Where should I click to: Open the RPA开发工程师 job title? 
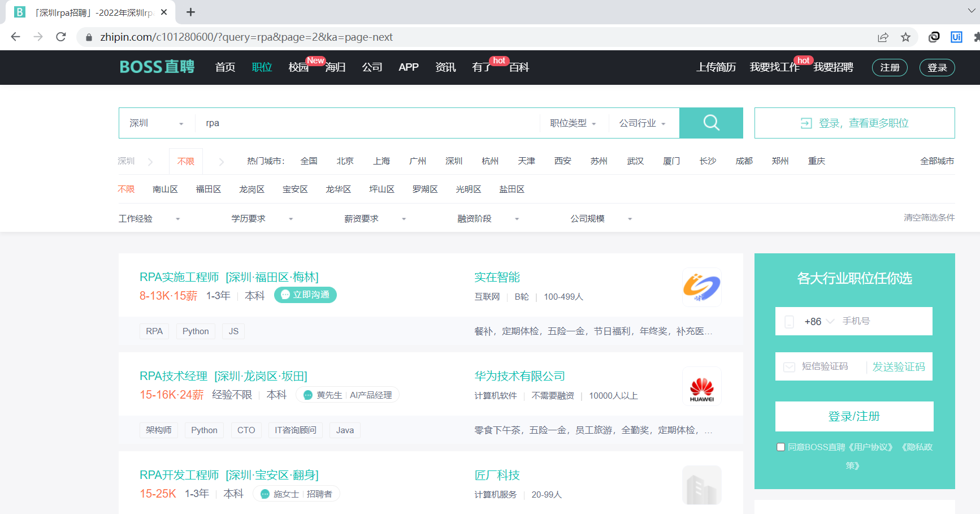179,475
